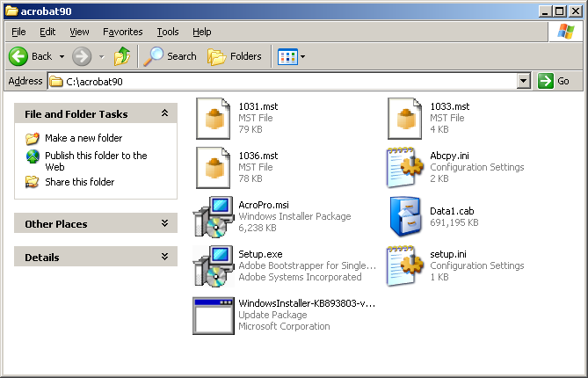Viewport: 588px width, 378px height.
Task: Open the Address bar dropdown arrow
Action: [x=524, y=81]
